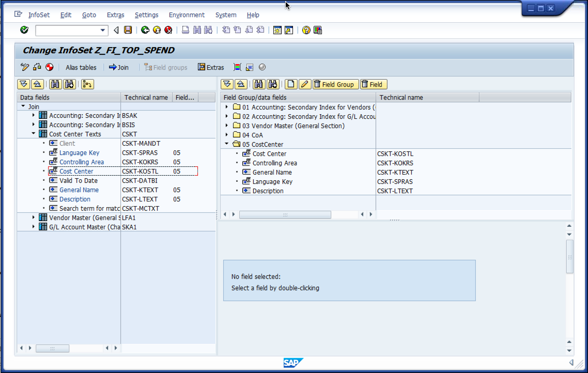Collapse the Cost Center Texts node
588x373 pixels.
[33, 134]
